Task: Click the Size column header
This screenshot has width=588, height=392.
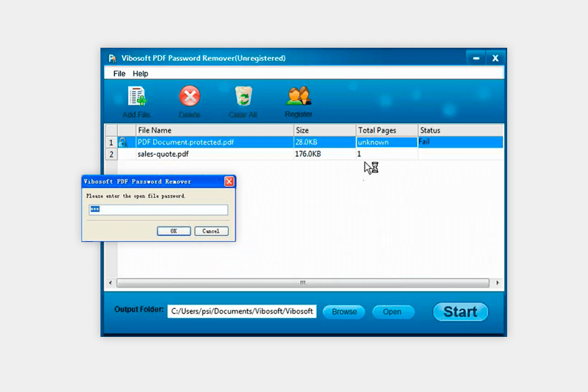Action: click(x=325, y=130)
